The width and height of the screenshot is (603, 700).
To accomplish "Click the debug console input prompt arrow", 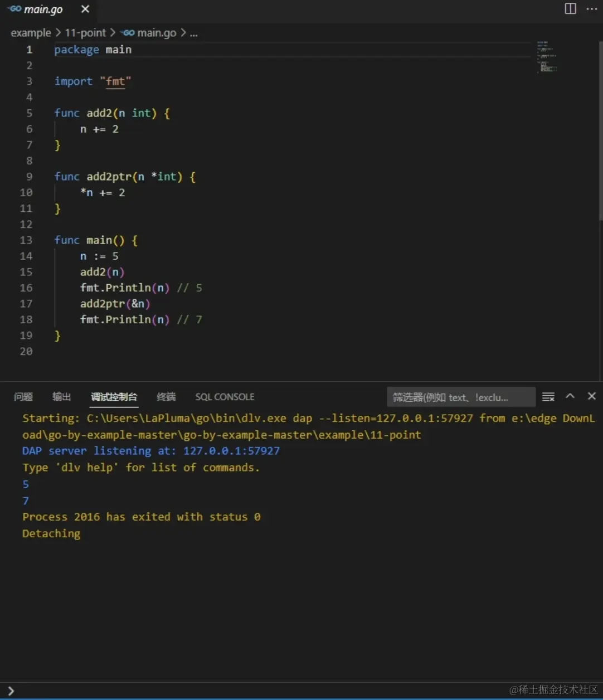I will tap(11, 691).
